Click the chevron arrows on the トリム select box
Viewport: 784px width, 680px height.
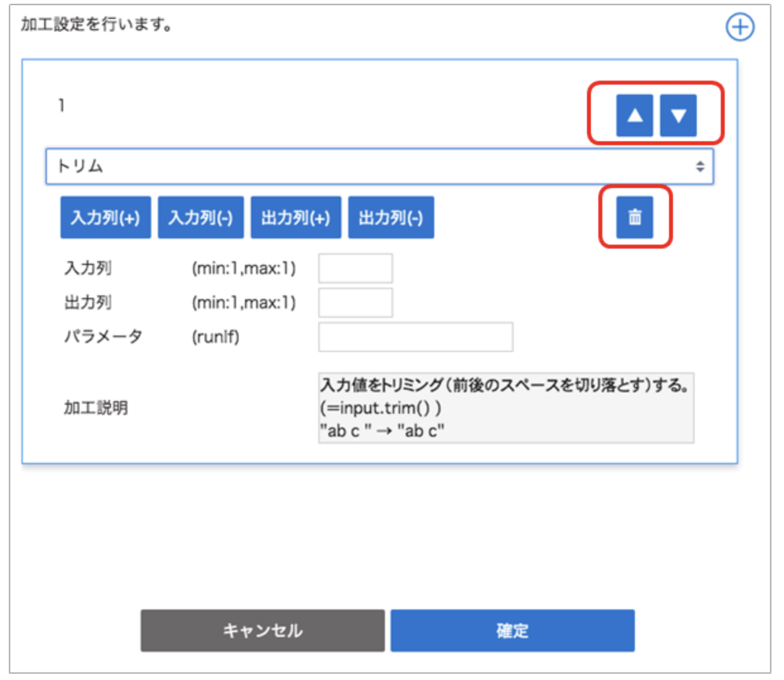pyautogui.click(x=699, y=167)
